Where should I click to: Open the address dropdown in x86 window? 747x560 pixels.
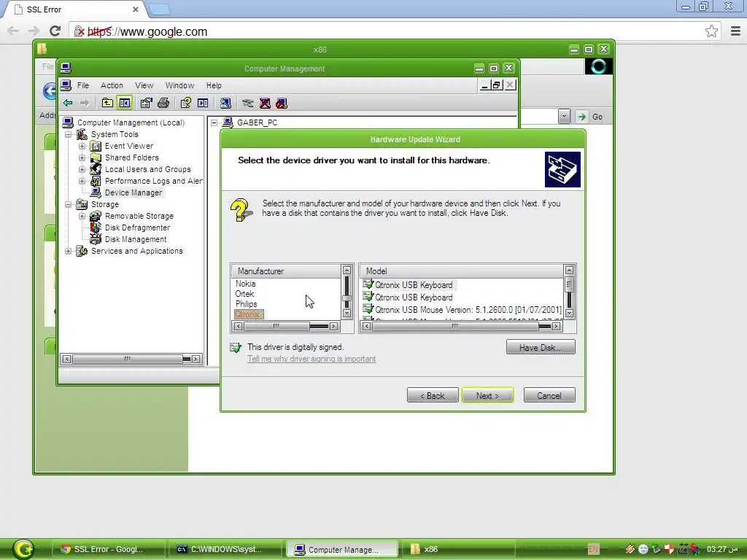(564, 117)
